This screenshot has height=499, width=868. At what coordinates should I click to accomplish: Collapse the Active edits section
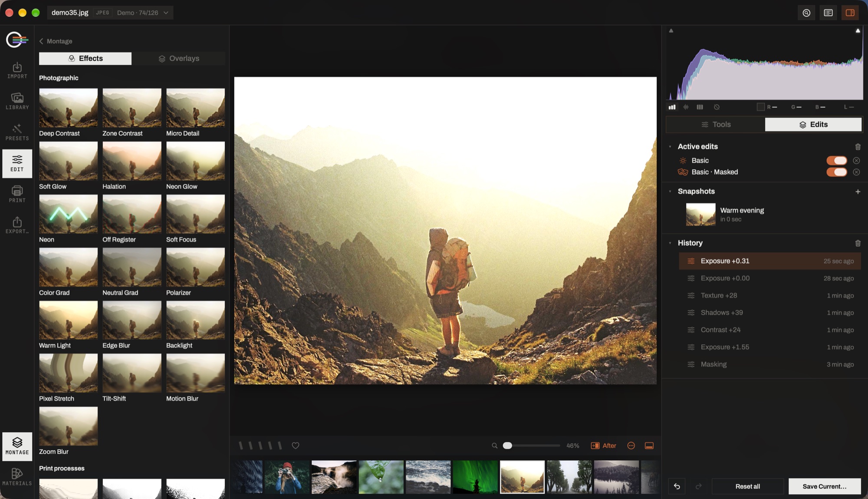pos(670,147)
